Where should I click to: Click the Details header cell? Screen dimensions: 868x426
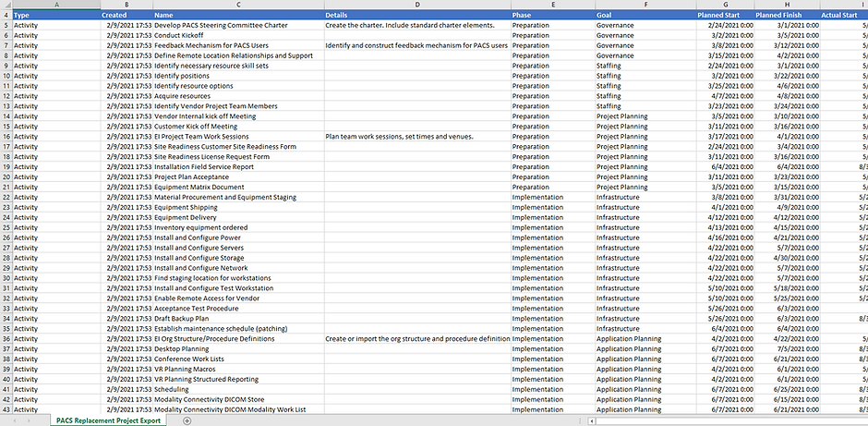[417, 15]
